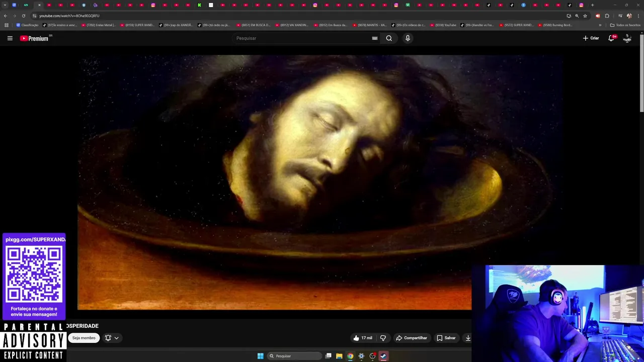Click the pixgg donation QR code overlay
Viewport: 644px width, 362px height.
click(34, 275)
